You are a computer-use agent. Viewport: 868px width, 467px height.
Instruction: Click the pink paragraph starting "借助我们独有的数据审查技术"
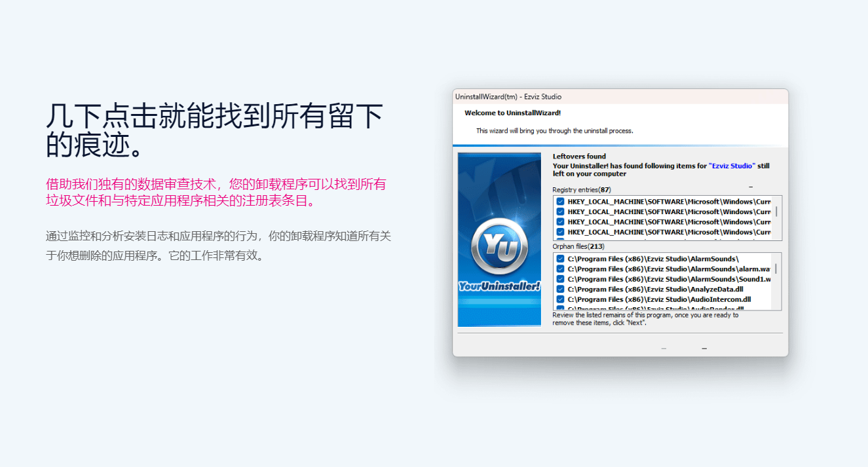(x=216, y=193)
